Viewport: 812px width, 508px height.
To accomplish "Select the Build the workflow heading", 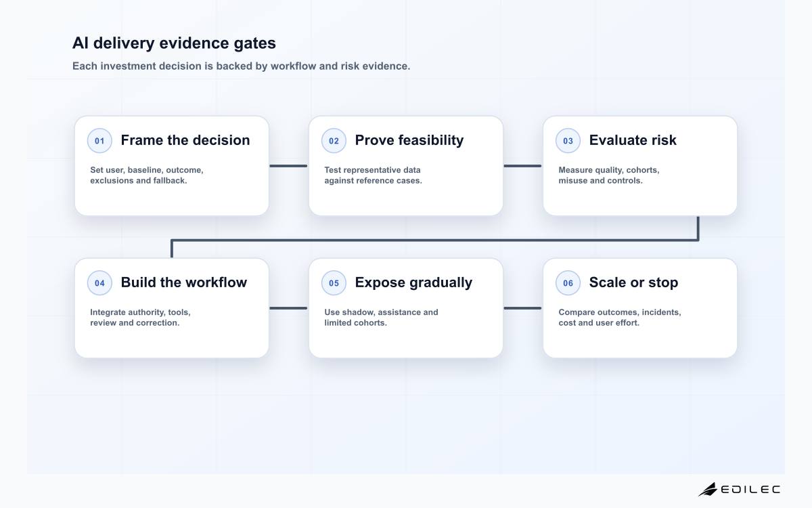I will click(x=184, y=282).
